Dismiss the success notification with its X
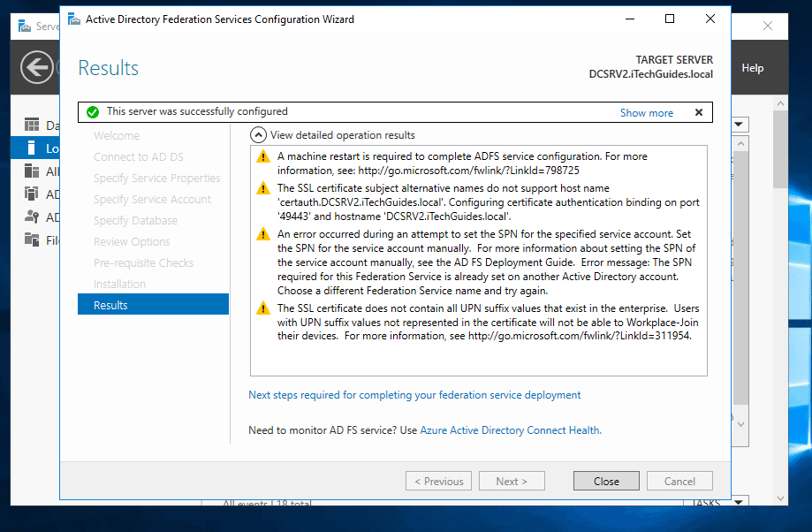 point(699,112)
